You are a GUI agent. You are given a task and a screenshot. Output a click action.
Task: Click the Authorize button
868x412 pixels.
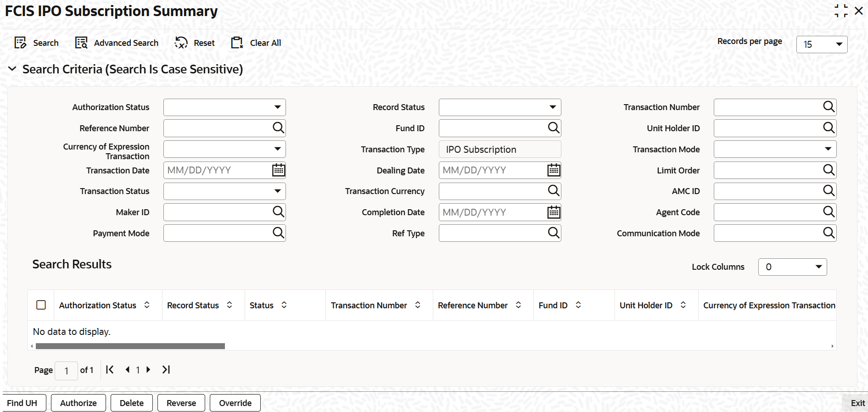tap(78, 403)
